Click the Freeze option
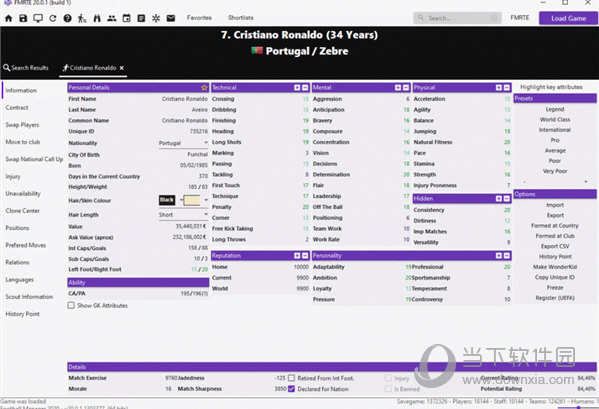 pyautogui.click(x=555, y=288)
